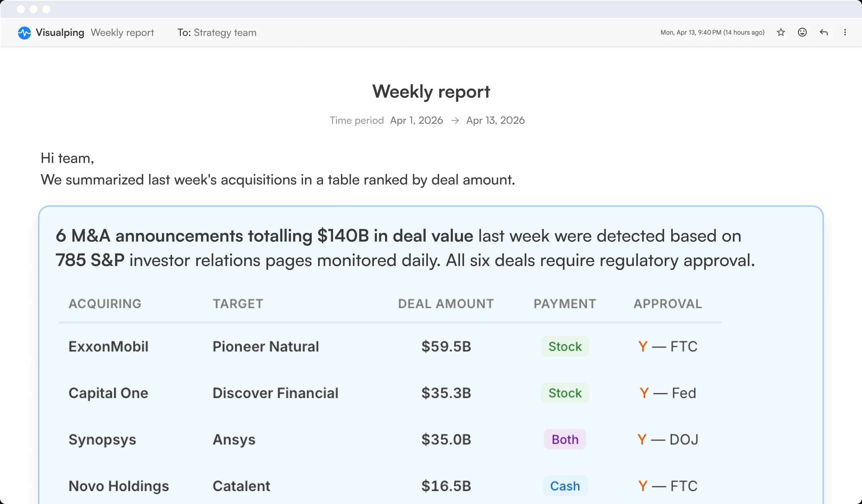Open the three-dot more options menu
This screenshot has width=862, height=504.
(x=845, y=32)
